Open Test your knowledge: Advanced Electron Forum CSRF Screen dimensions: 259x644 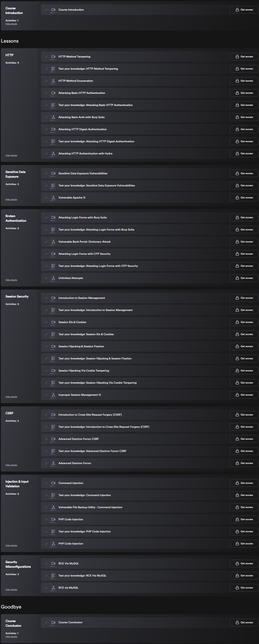tap(92, 451)
